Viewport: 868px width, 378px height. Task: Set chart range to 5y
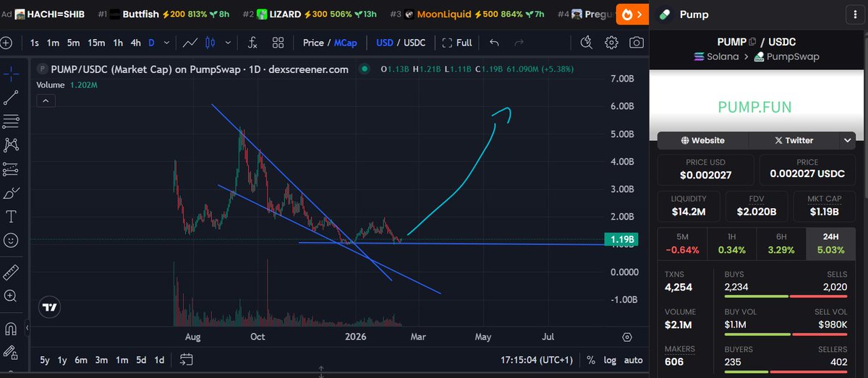tap(45, 359)
